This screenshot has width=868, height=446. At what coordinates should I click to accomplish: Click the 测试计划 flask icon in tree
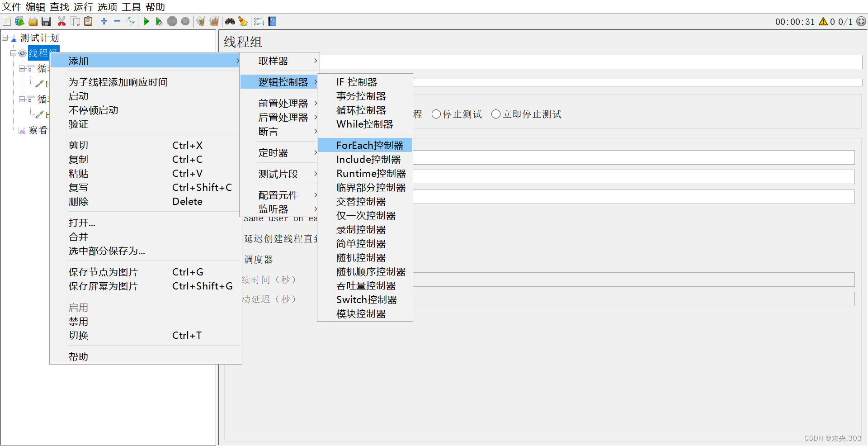(x=14, y=38)
